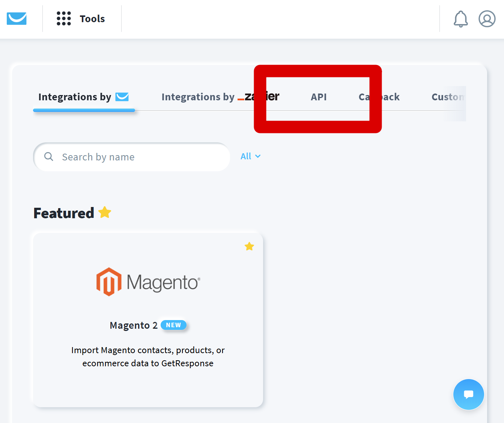Screen dimensions: 504x423
Task: Click the star on the Magento card
Action: pyautogui.click(x=249, y=246)
